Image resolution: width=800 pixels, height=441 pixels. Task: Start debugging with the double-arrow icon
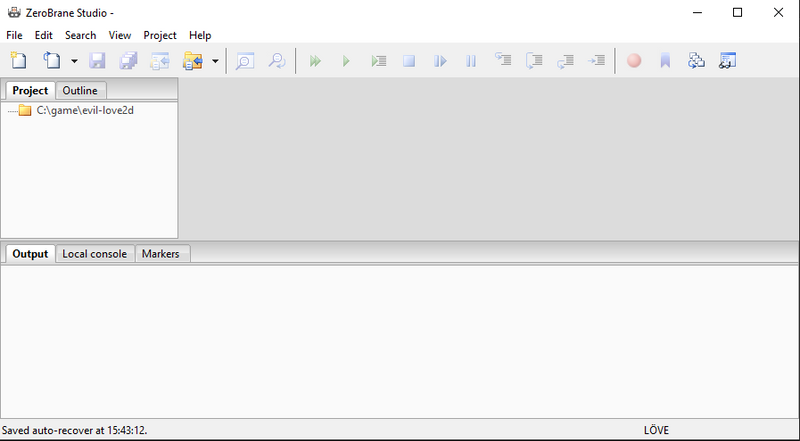tap(315, 62)
